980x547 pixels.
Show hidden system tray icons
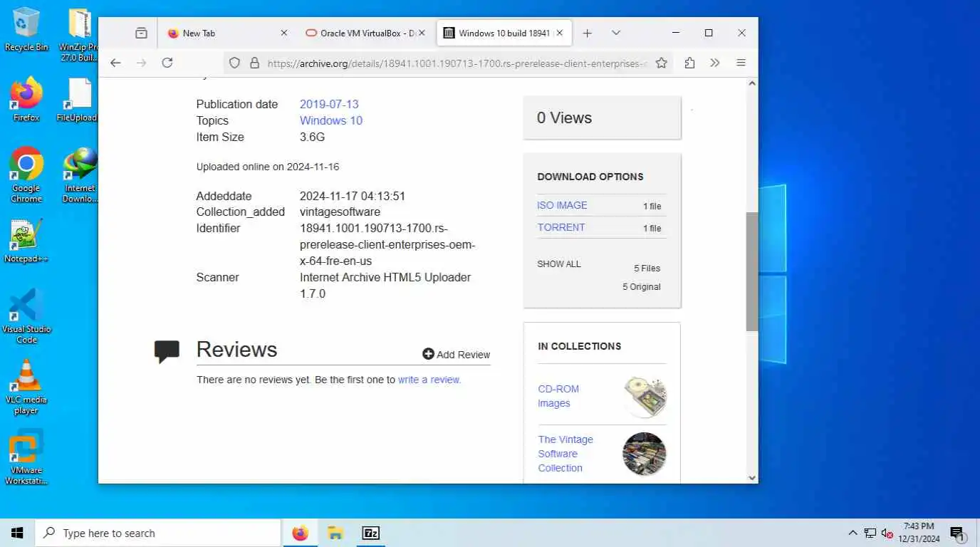(853, 533)
